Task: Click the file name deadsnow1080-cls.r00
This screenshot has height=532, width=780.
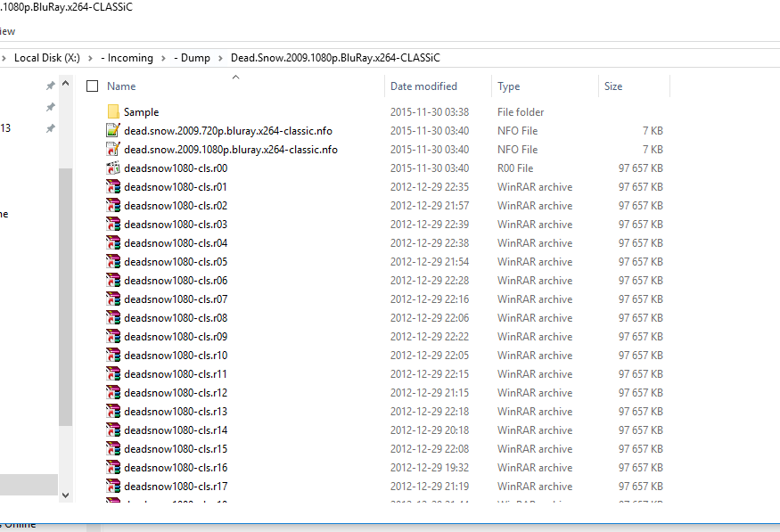Action: tap(176, 168)
